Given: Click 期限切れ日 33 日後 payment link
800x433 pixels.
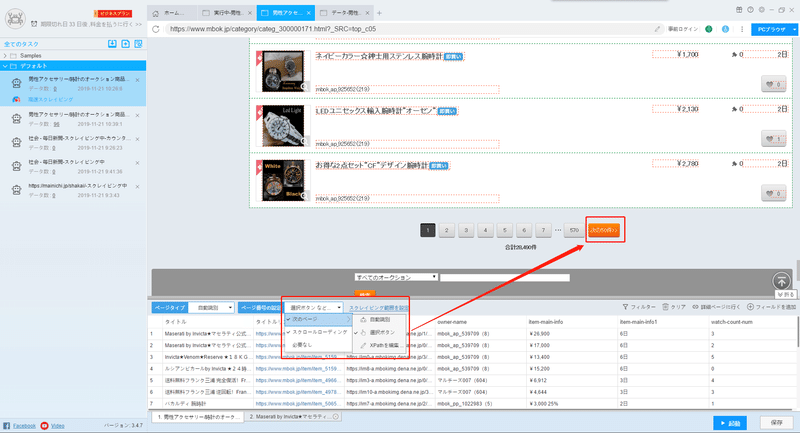Looking at the screenshot, I should tap(91, 24).
